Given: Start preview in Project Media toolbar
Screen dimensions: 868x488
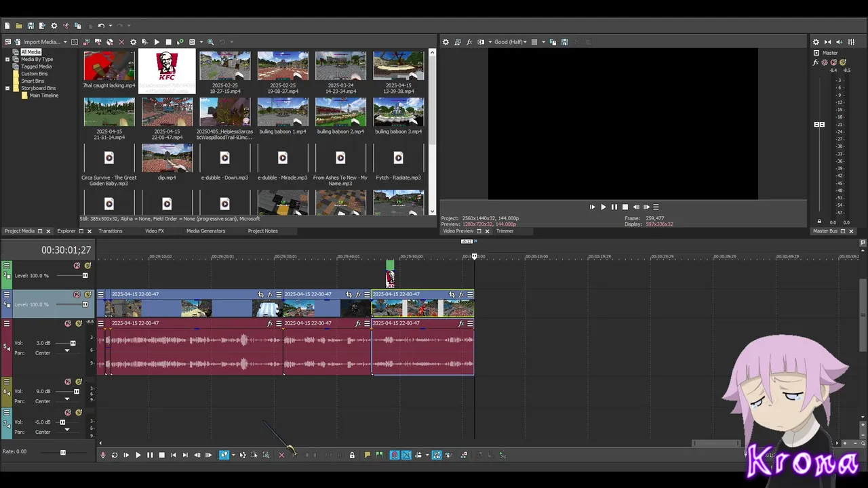Looking at the screenshot, I should click(157, 42).
